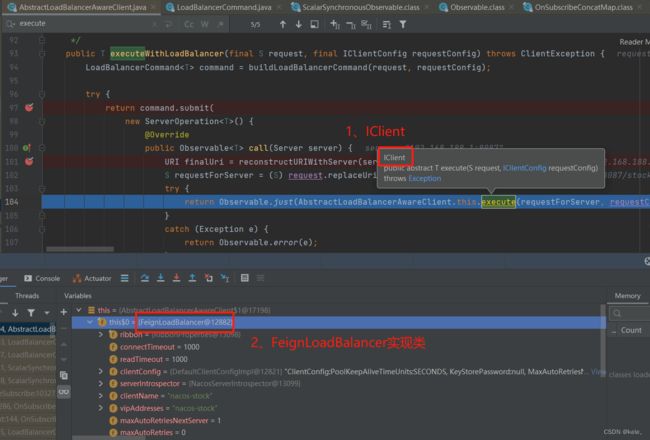Expand the 'serverIntrospector' variable node
The image size is (650, 440).
coord(100,384)
